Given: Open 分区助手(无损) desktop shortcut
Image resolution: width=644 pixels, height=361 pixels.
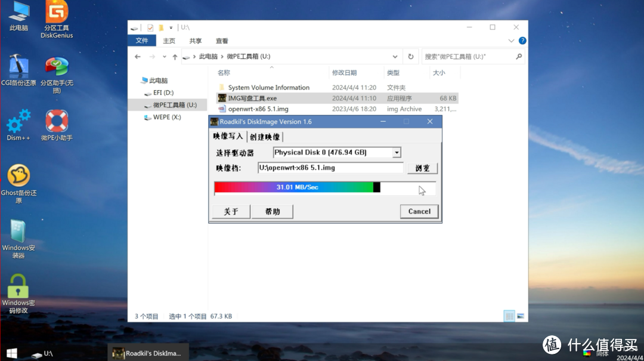Looking at the screenshot, I should point(57,75).
